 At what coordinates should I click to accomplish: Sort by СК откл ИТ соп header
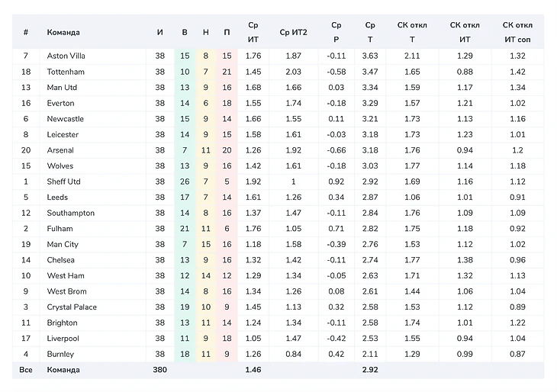coord(517,32)
